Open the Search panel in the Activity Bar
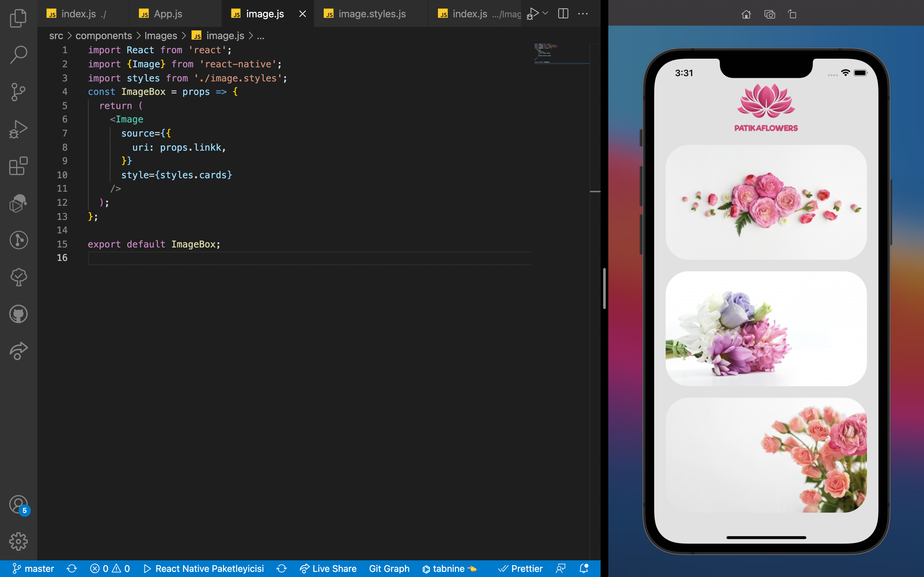The image size is (924, 577). (18, 54)
